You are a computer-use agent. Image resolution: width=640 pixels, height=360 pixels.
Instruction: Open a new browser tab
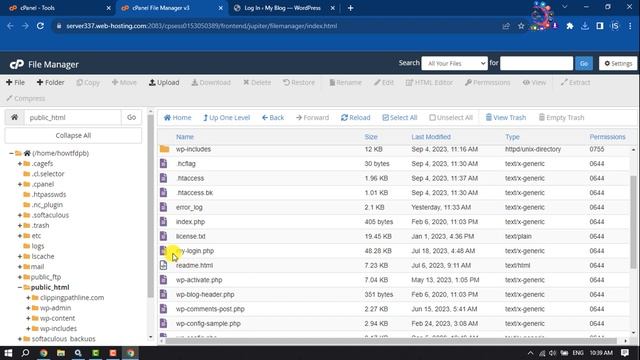point(350,8)
